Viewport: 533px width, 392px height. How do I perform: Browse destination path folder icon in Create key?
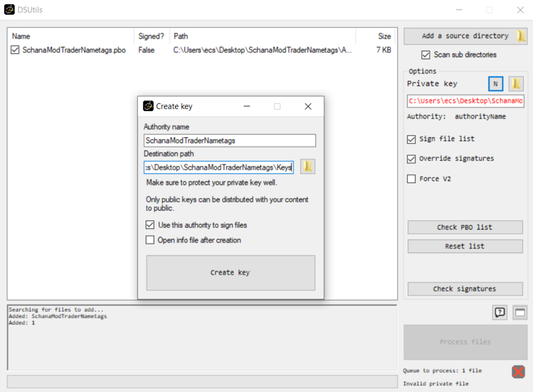click(307, 167)
